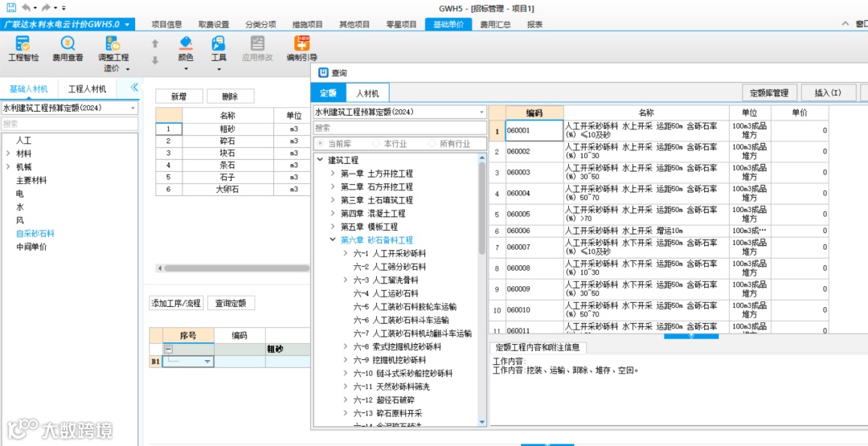Open 费用查看 tool
The image size is (868, 446).
pyautogui.click(x=68, y=49)
